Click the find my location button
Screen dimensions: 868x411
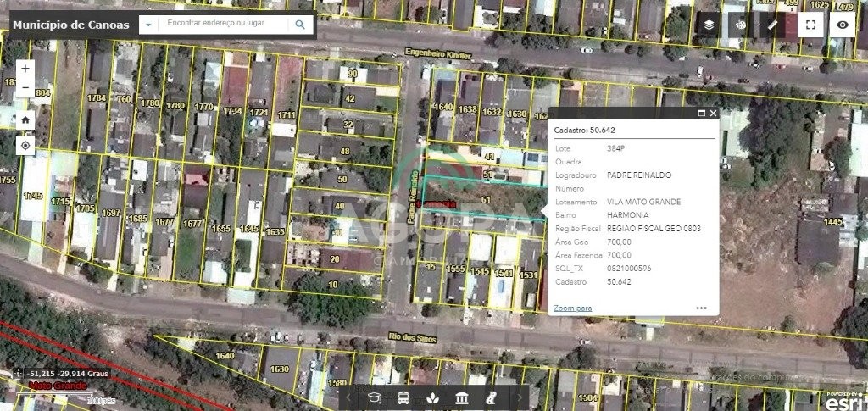click(x=25, y=145)
